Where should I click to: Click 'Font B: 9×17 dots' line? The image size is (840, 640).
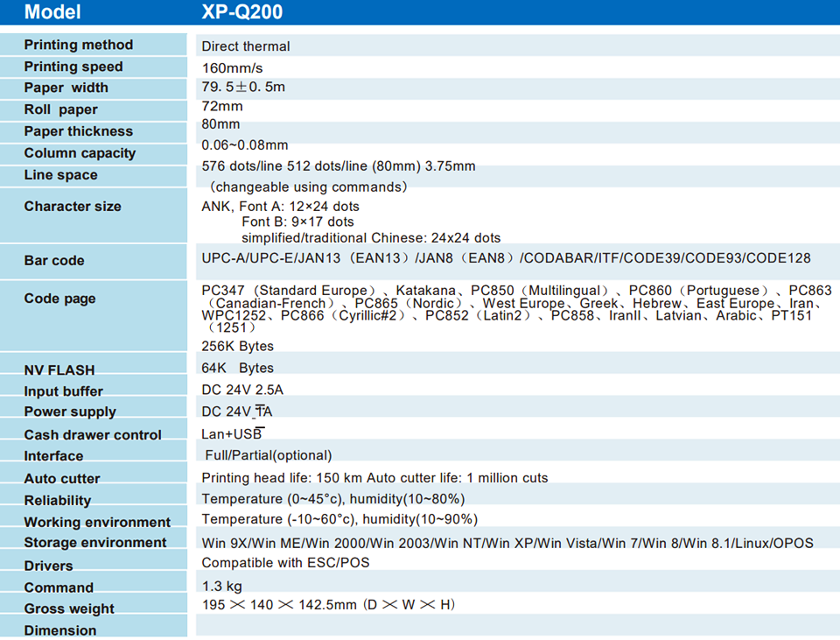pyautogui.click(x=297, y=222)
